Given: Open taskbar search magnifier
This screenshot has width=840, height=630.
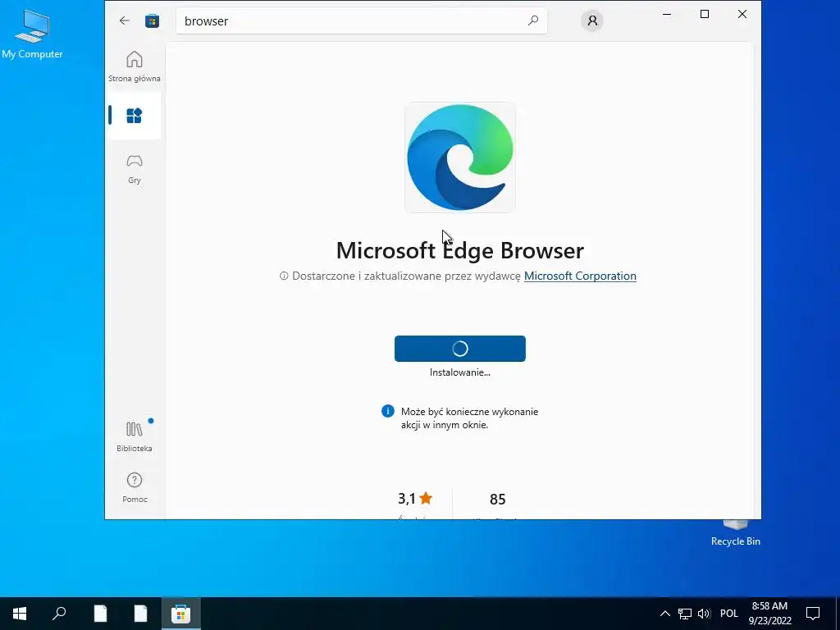Looking at the screenshot, I should (59, 614).
